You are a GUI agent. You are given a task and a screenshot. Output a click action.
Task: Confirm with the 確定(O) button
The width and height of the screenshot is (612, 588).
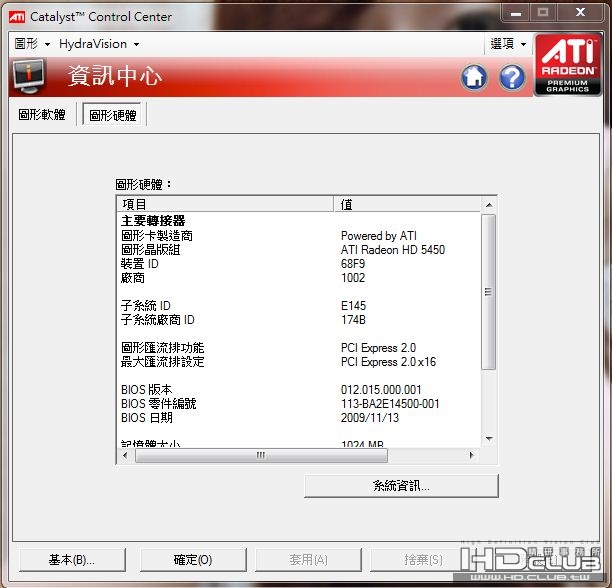click(x=193, y=560)
